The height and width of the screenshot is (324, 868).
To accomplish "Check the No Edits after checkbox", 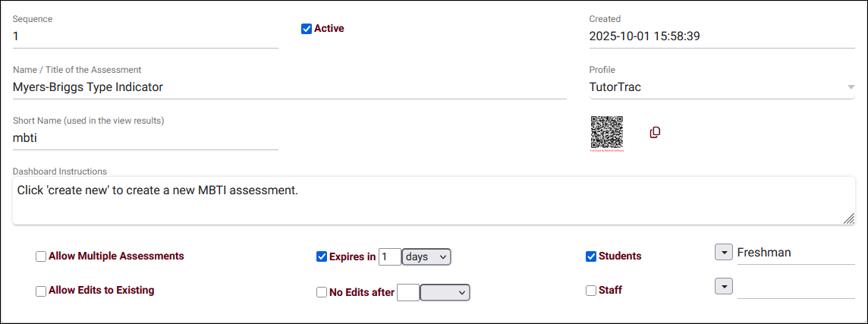I will pyautogui.click(x=322, y=292).
